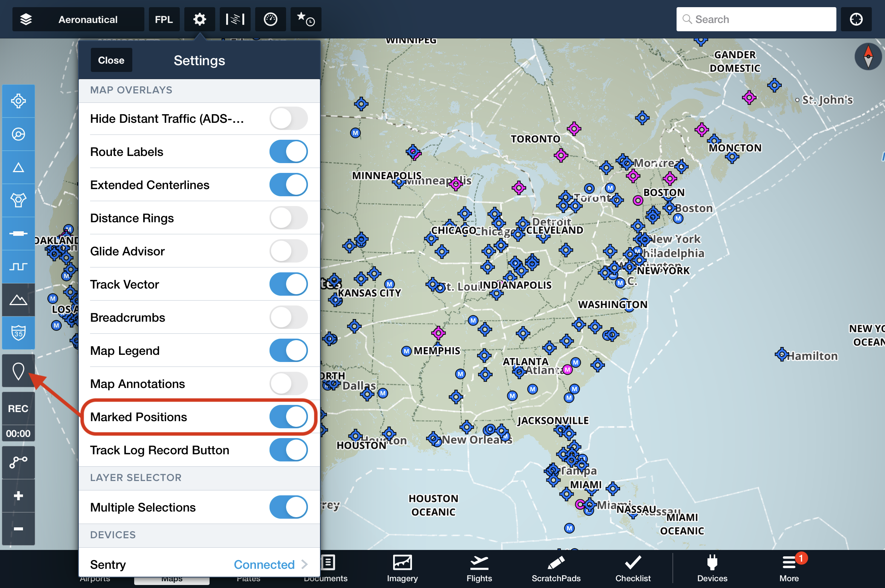Viewport: 885px width, 588px height.
Task: Tap the 00:00 track timer
Action: 18,434
